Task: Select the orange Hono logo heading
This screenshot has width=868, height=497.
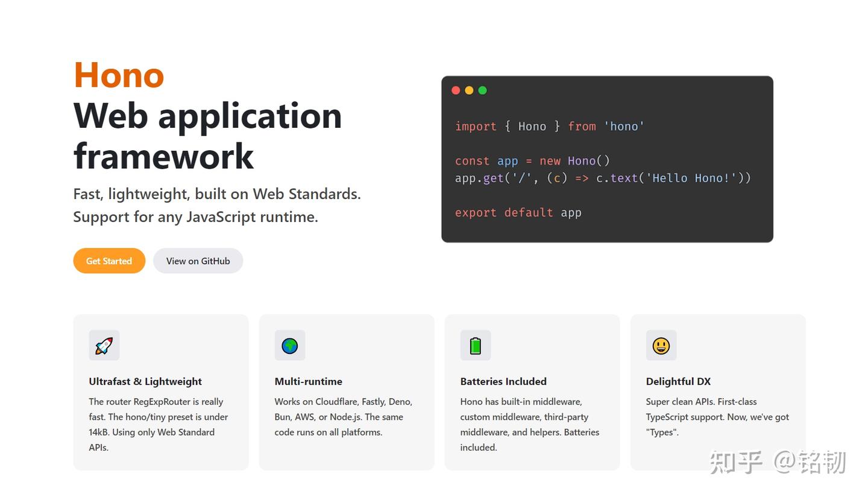Action: [x=118, y=75]
